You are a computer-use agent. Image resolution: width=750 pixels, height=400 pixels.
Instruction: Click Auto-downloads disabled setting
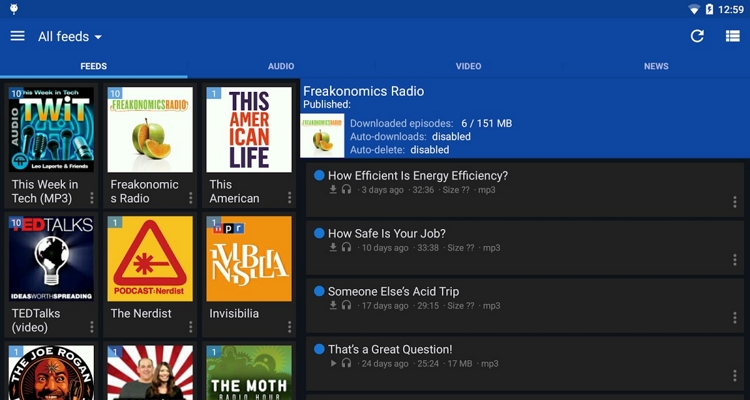410,136
